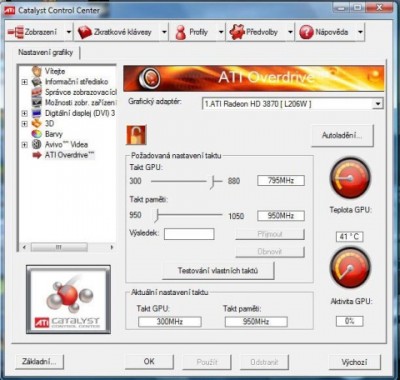Click the 0% GPU activity value
The image size is (400, 380).
click(349, 321)
